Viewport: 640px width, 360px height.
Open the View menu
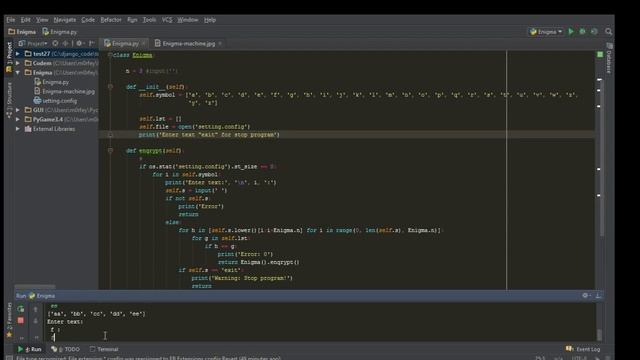tap(42, 20)
